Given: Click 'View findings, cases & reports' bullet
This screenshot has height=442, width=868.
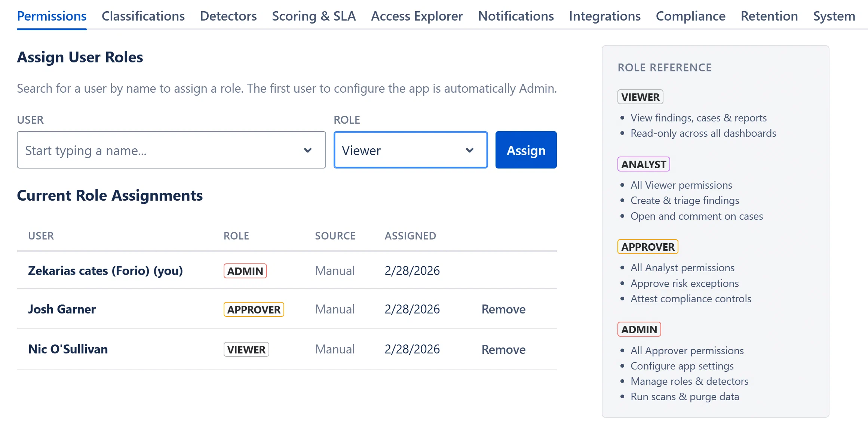Looking at the screenshot, I should click(698, 118).
